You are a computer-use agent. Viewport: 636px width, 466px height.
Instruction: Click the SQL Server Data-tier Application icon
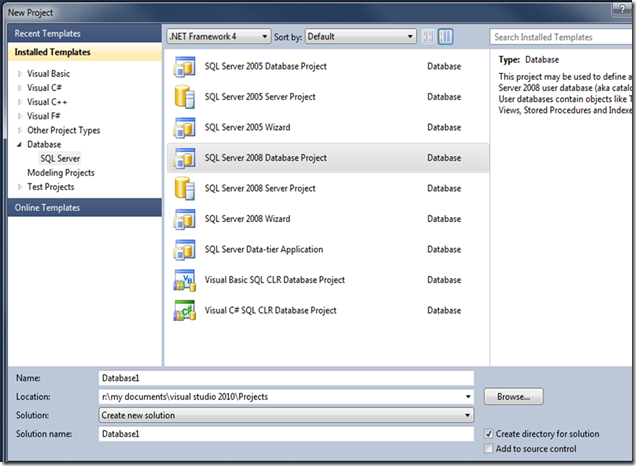(x=185, y=249)
